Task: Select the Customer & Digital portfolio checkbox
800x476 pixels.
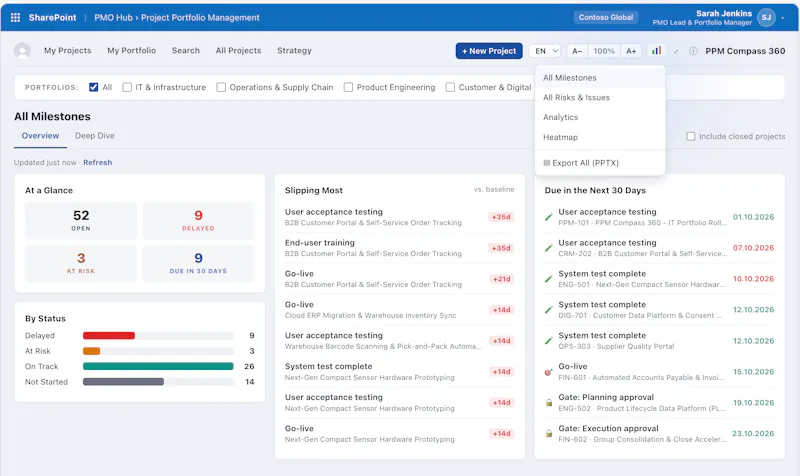Action: pyautogui.click(x=450, y=87)
